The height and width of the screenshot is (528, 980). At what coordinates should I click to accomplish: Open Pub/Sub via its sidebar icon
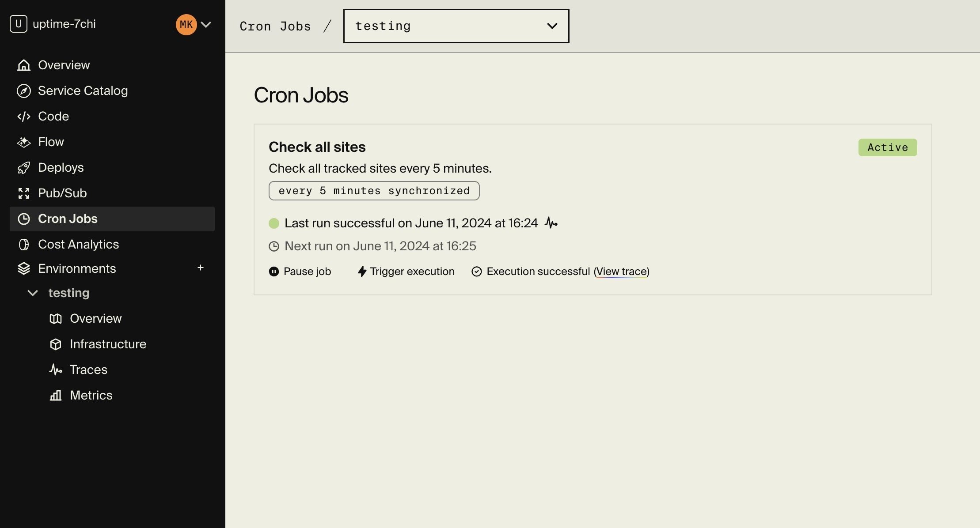click(24, 193)
